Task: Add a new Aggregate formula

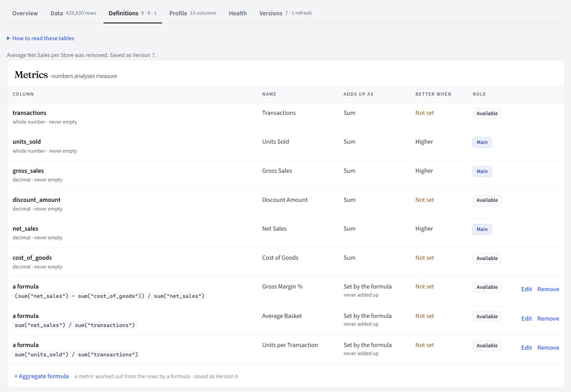Action: pyautogui.click(x=41, y=376)
